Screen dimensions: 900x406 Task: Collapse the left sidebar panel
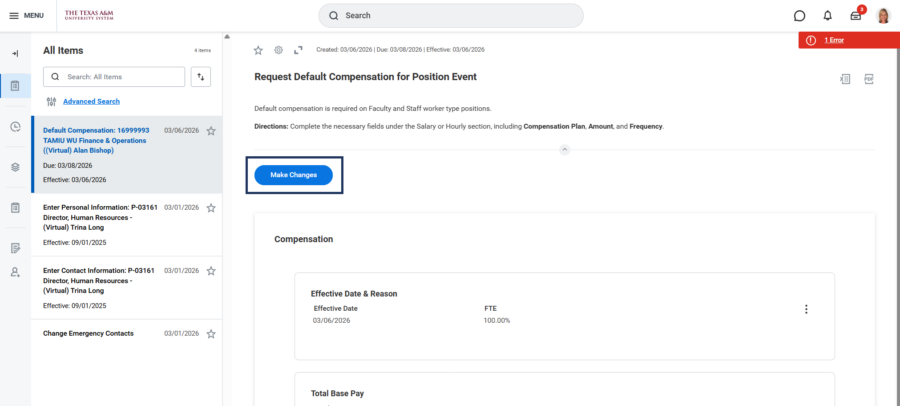click(x=15, y=53)
